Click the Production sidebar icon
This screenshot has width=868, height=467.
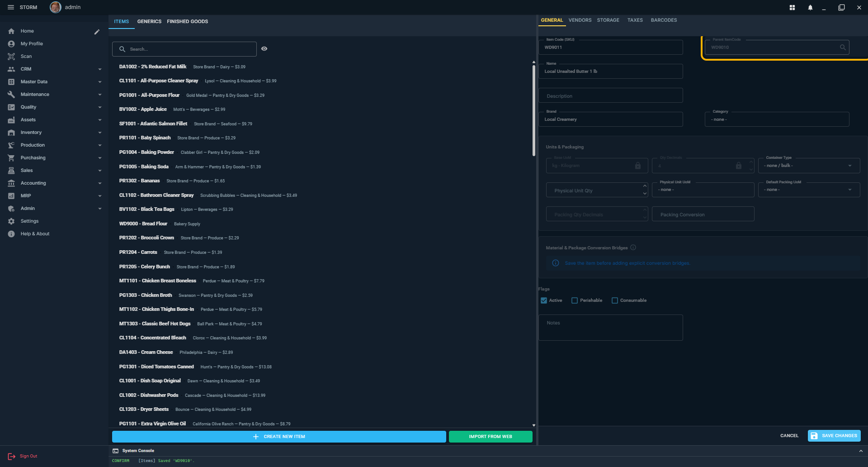[x=11, y=145]
